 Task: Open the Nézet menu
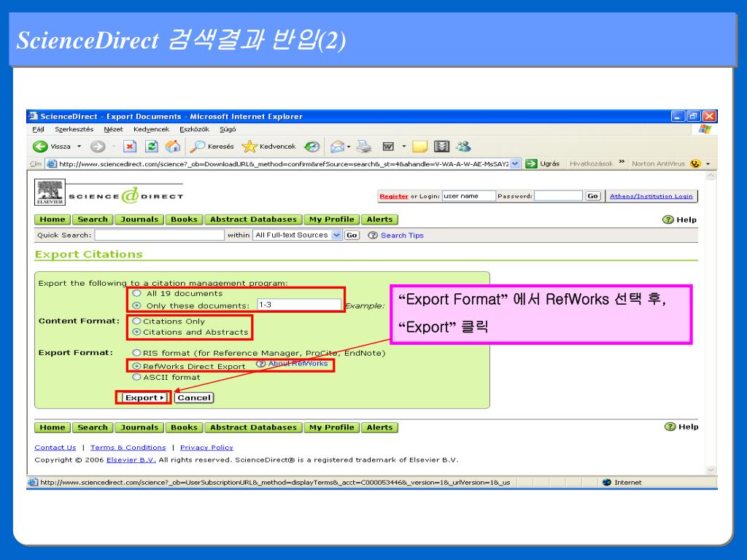point(113,130)
